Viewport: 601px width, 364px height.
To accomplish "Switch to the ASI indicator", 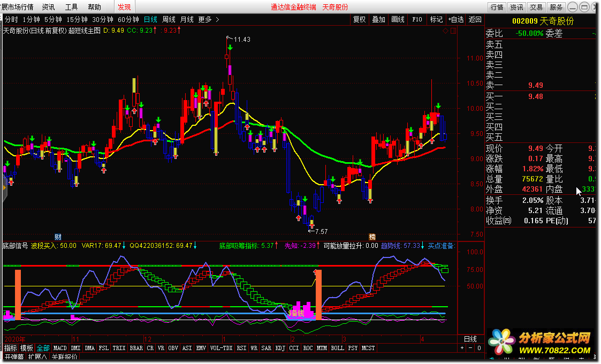I will [x=187, y=348].
